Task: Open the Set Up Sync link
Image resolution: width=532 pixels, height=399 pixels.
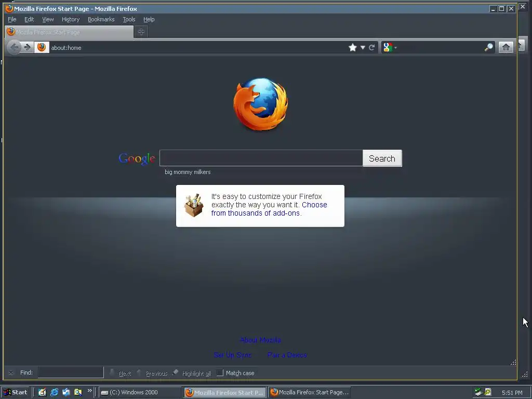Action: pos(232,355)
